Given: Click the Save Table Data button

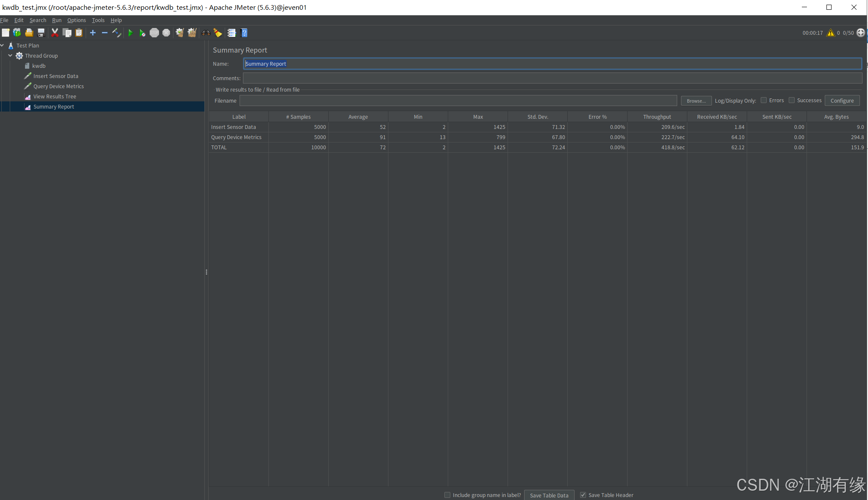Looking at the screenshot, I should 549,495.
